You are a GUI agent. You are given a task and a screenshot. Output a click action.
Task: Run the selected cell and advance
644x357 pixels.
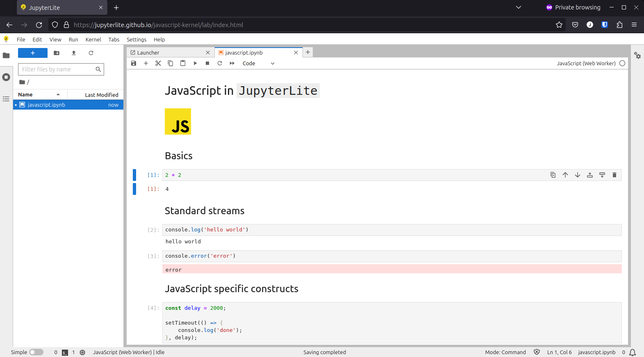[x=195, y=63]
